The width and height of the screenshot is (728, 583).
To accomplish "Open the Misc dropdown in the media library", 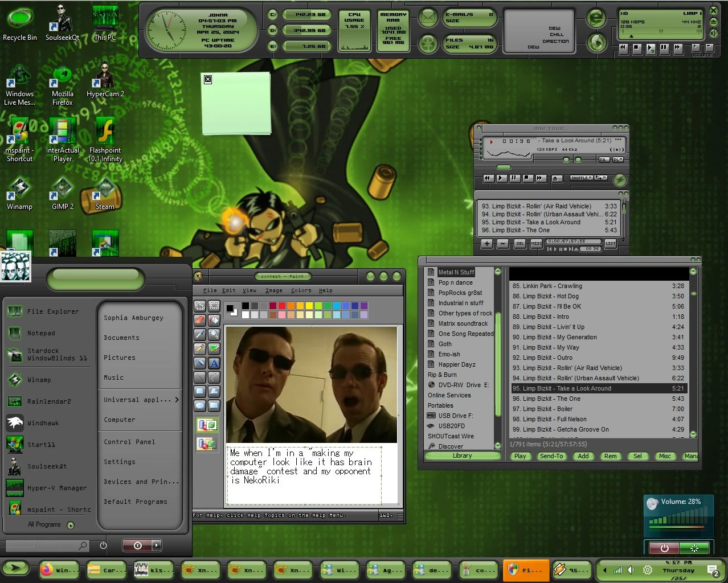I will (665, 456).
